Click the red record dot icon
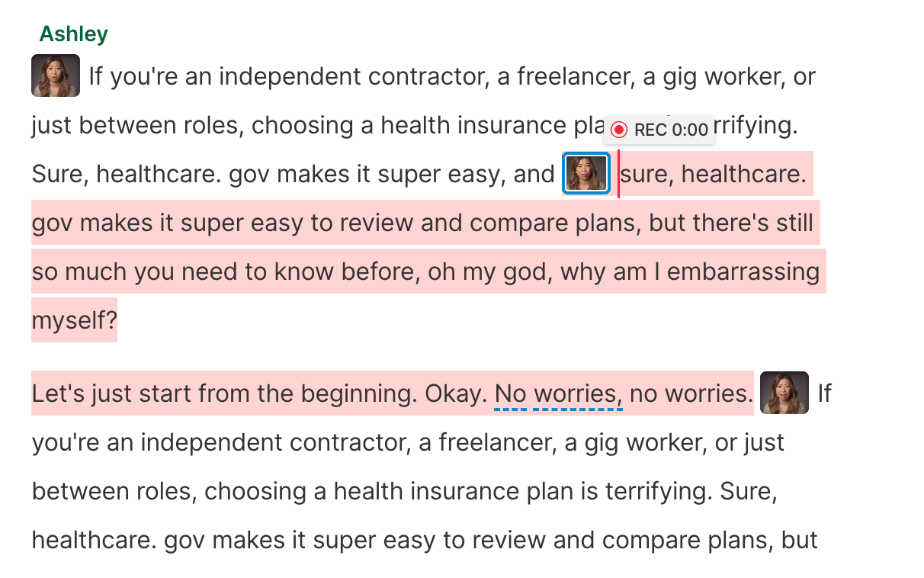 [619, 130]
